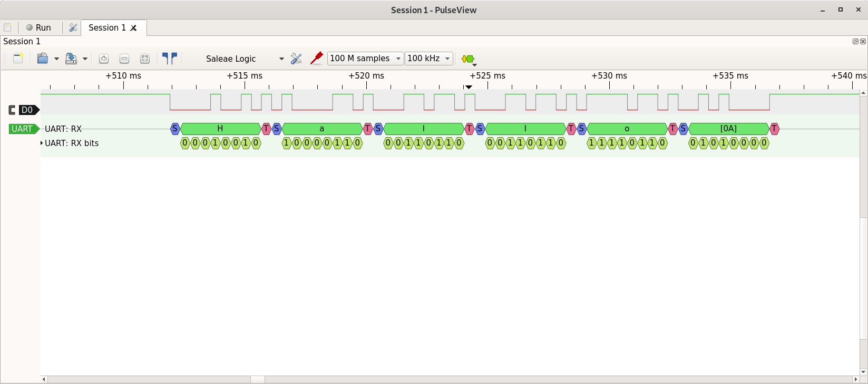Minimize the PulseView window
Screen dimensions: 868x384
pos(823,9)
